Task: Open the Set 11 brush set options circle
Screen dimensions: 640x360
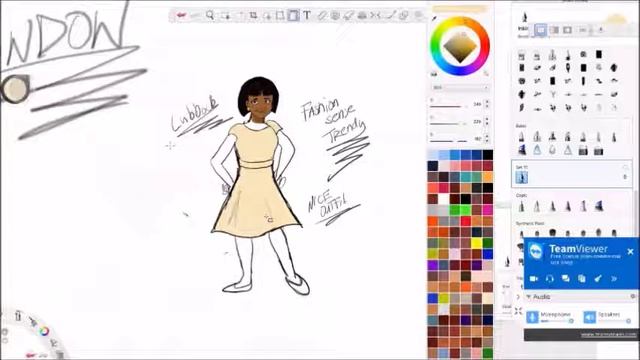Action: 625,167
